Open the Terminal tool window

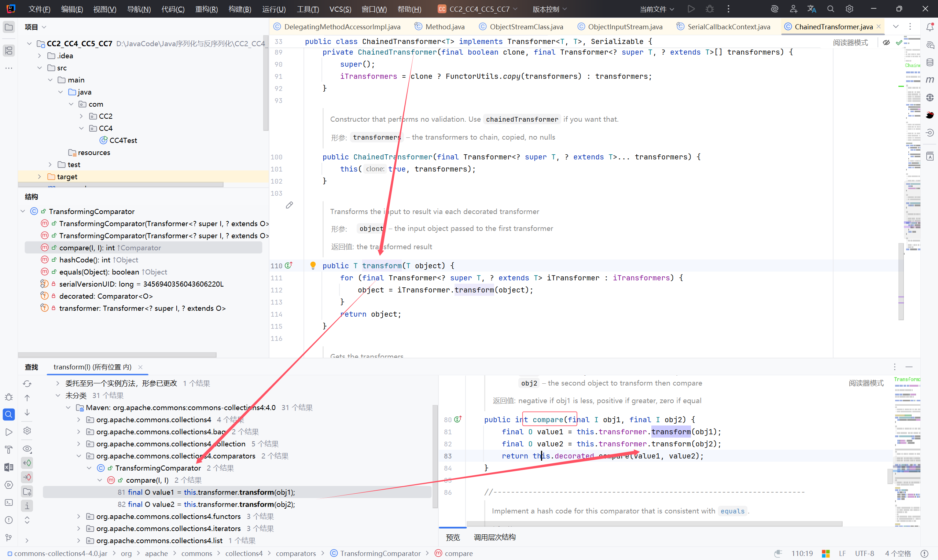[x=9, y=502]
